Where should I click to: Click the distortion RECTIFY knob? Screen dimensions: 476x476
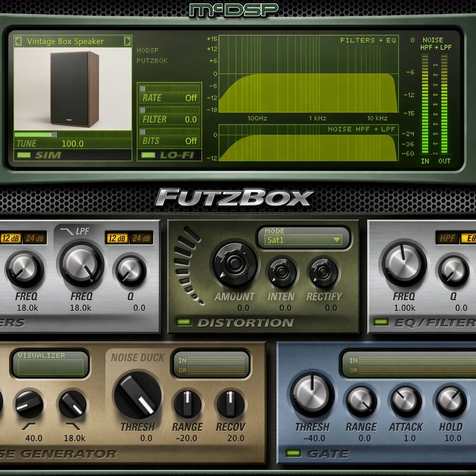tap(324, 272)
